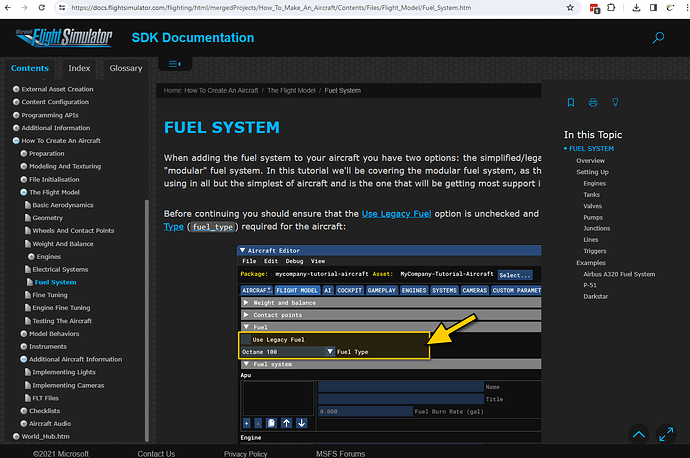Click the search magnifier icon
Viewport: 690px width, 458px height.
coord(658,38)
